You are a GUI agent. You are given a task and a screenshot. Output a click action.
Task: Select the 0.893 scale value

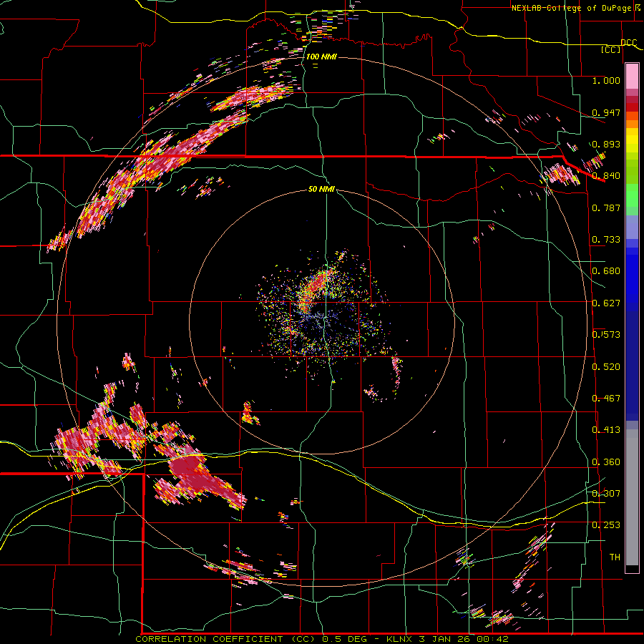pos(606,144)
